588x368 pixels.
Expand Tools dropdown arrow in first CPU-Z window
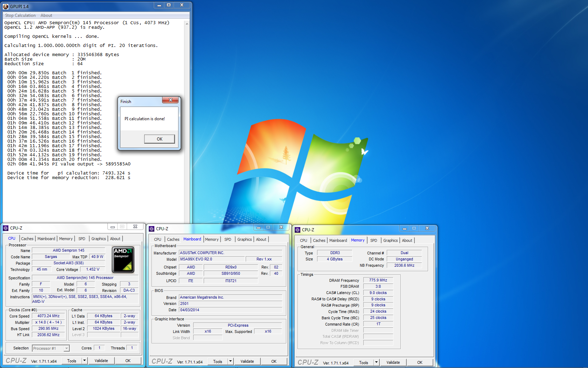point(84,361)
